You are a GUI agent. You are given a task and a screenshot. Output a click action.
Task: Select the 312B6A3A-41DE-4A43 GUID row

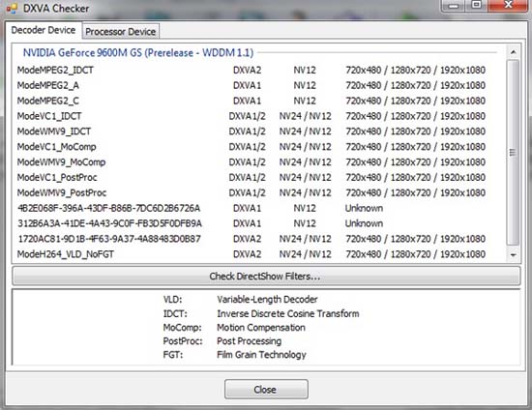coord(251,223)
